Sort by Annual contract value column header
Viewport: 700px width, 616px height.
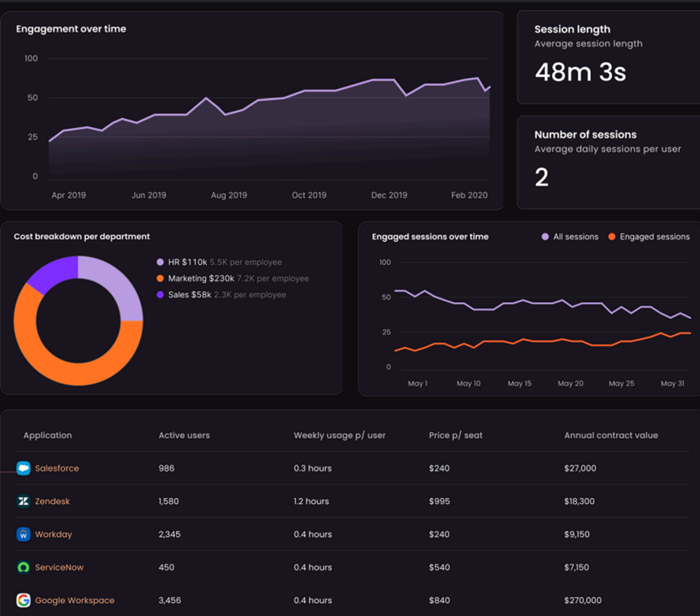point(611,435)
